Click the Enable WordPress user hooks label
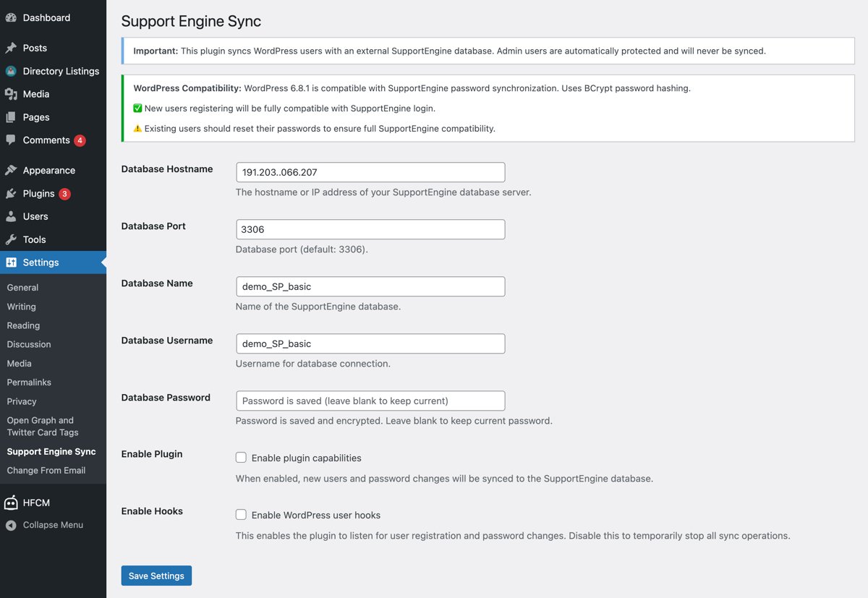The height and width of the screenshot is (598, 868). 316,515
